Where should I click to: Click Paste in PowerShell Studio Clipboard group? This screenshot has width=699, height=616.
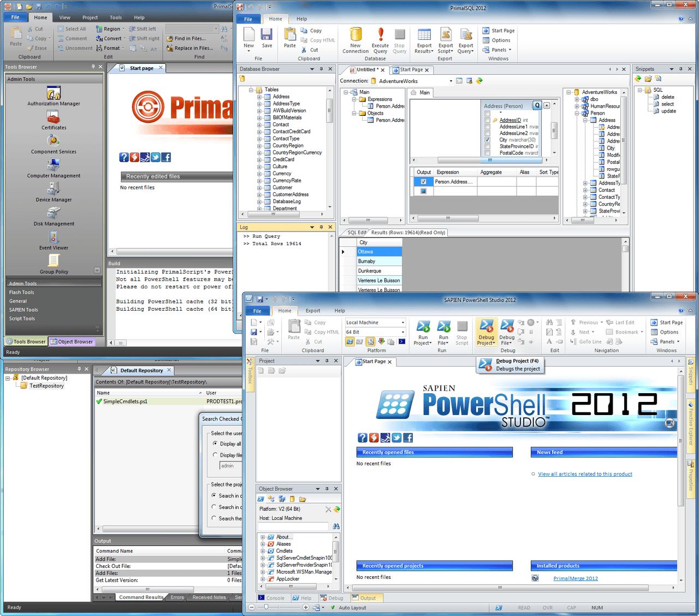(x=294, y=330)
